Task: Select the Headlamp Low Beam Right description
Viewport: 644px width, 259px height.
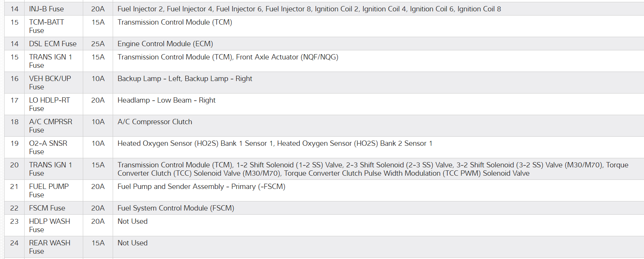Action: [166, 100]
